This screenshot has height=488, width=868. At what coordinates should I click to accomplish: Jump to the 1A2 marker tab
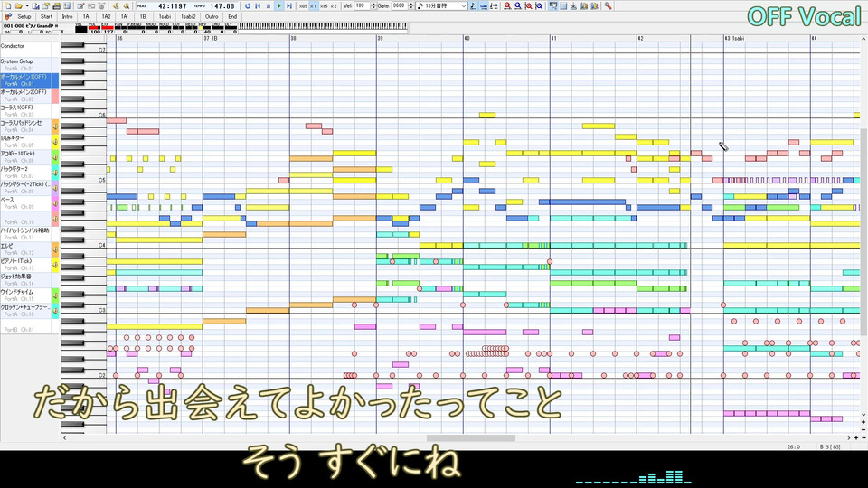(106, 16)
